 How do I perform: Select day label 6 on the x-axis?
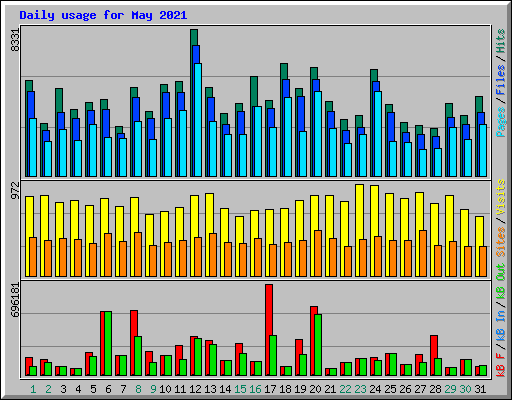[108, 389]
